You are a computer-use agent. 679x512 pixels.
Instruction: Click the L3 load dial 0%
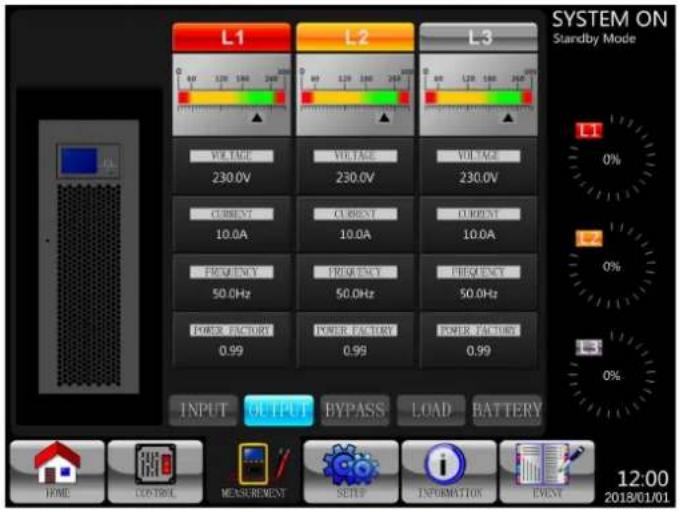point(611,375)
